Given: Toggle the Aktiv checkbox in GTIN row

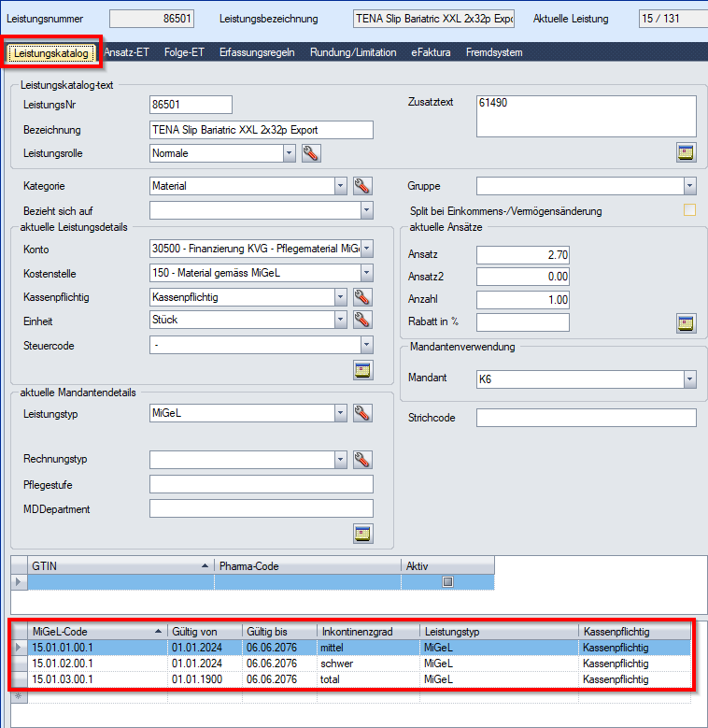Looking at the screenshot, I should (x=447, y=582).
